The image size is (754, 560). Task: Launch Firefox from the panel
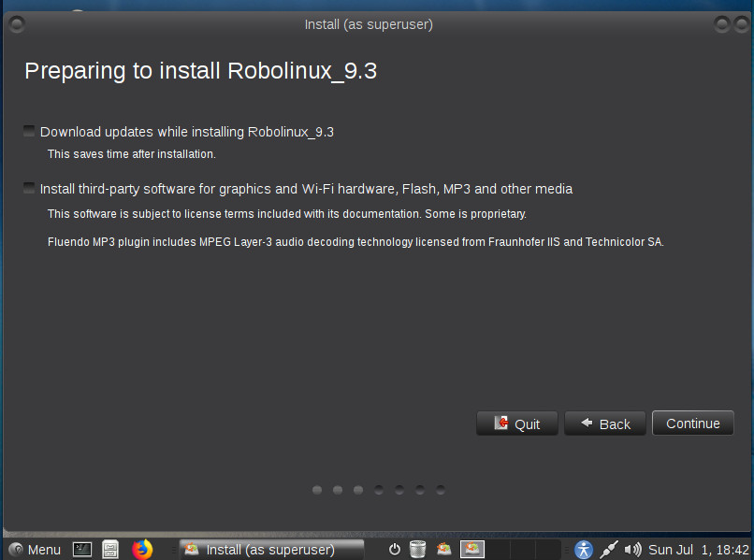(142, 550)
